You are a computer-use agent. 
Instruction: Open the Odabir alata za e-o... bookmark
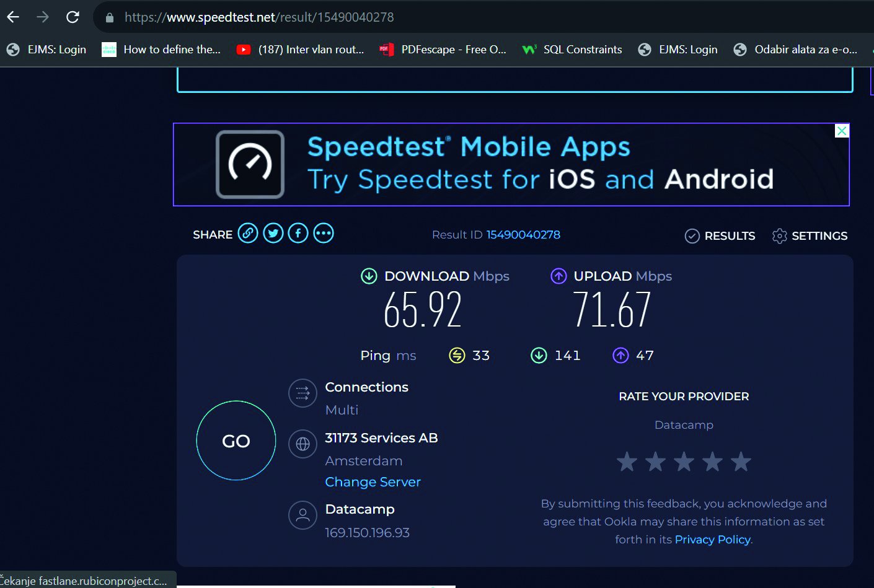pos(795,50)
